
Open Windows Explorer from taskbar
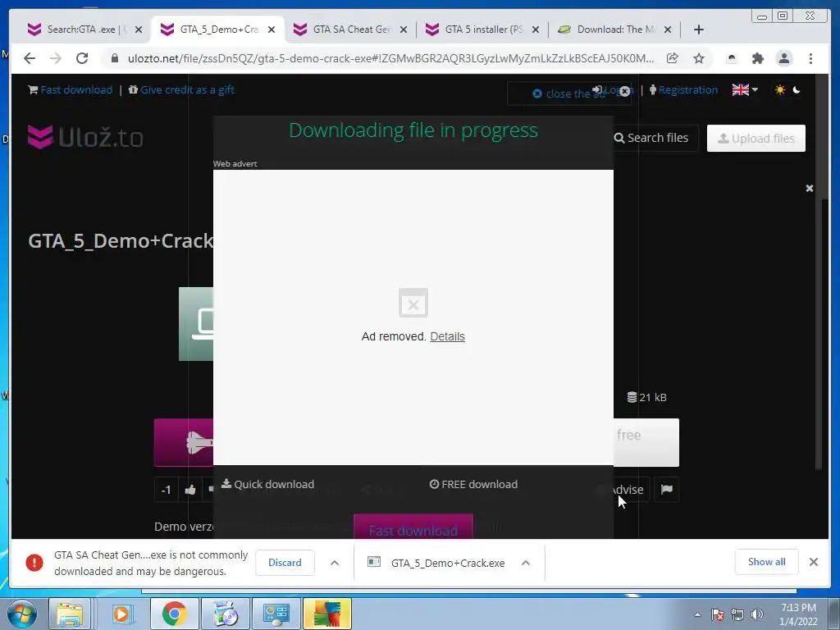coord(70,614)
